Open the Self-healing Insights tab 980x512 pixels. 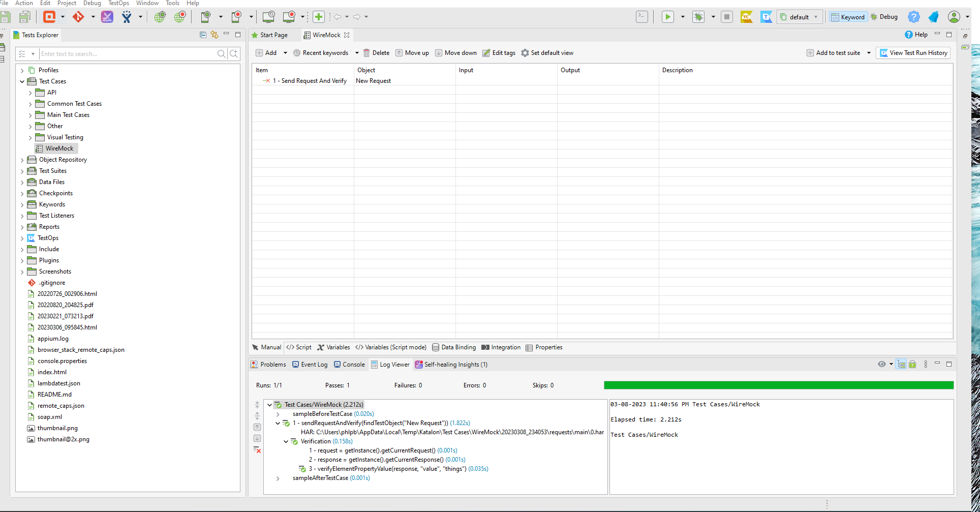point(451,365)
